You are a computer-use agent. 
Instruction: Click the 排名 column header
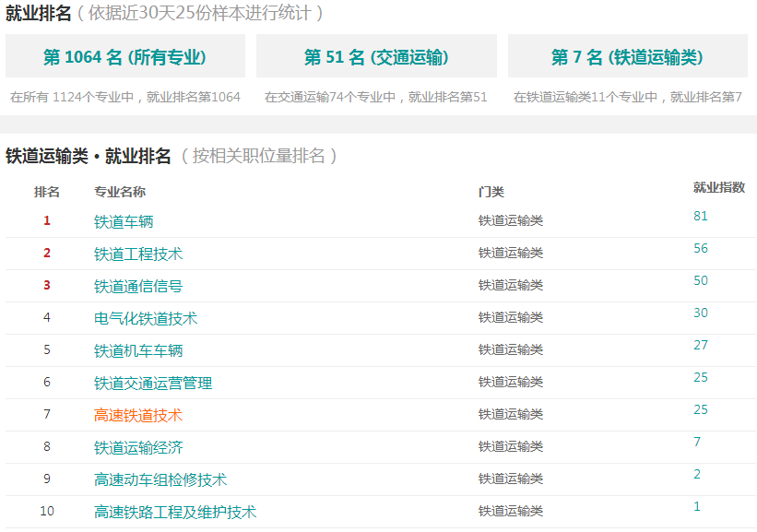point(47,192)
